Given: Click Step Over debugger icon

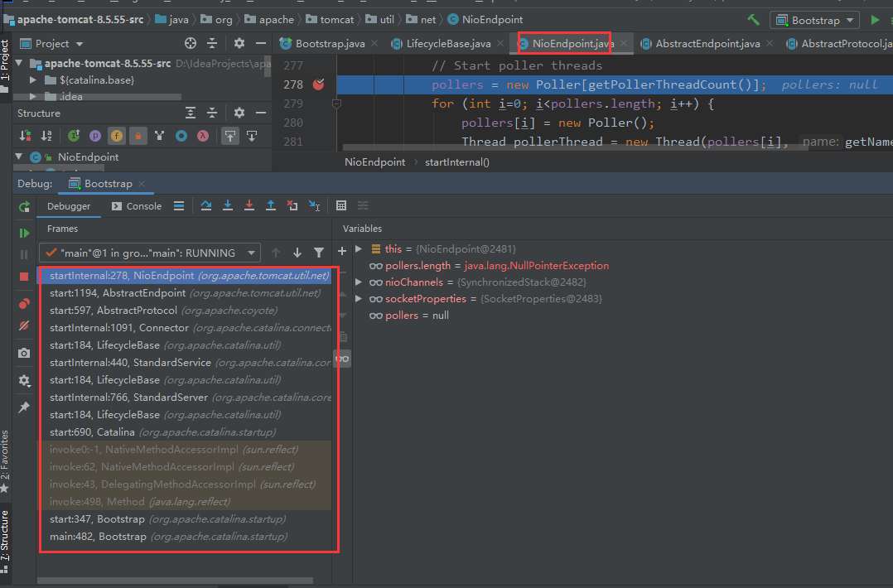Looking at the screenshot, I should (x=206, y=206).
